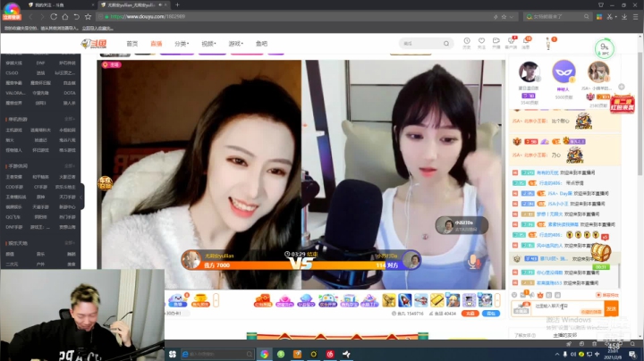644x361 pixels.
Task: Click the live badge on the video
Action: coord(111,65)
